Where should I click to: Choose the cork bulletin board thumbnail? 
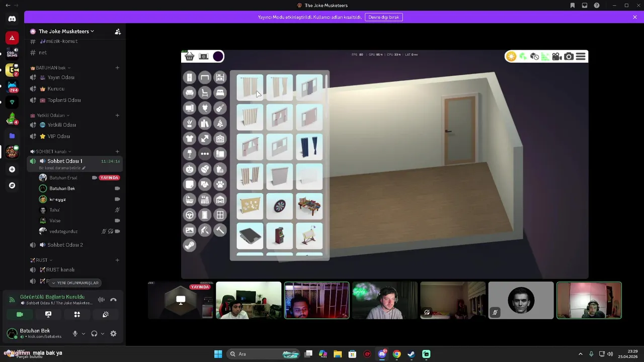[250, 206]
